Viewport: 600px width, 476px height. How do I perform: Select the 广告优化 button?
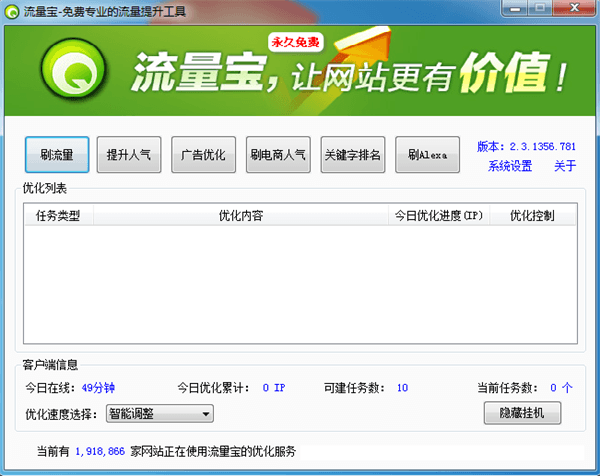coord(202,155)
